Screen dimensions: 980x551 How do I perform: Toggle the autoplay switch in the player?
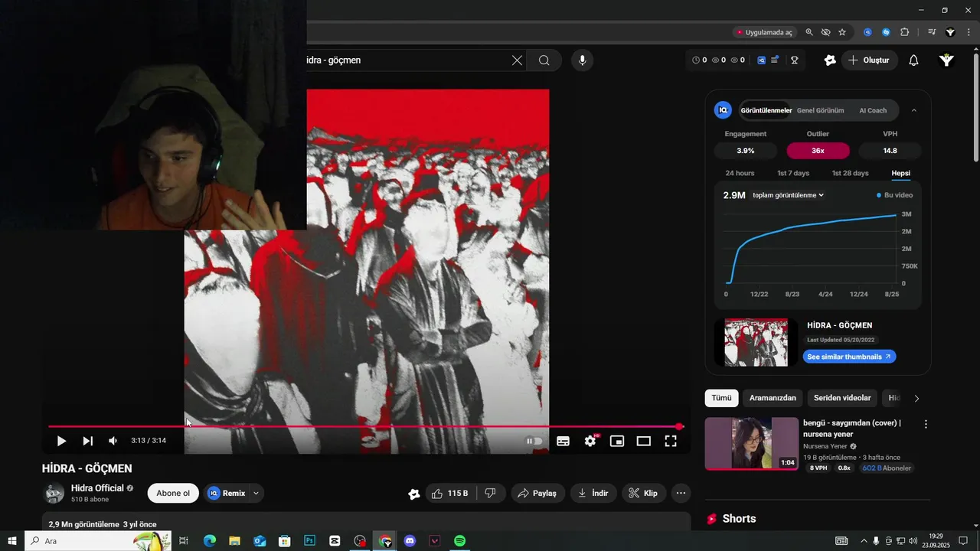click(x=534, y=441)
